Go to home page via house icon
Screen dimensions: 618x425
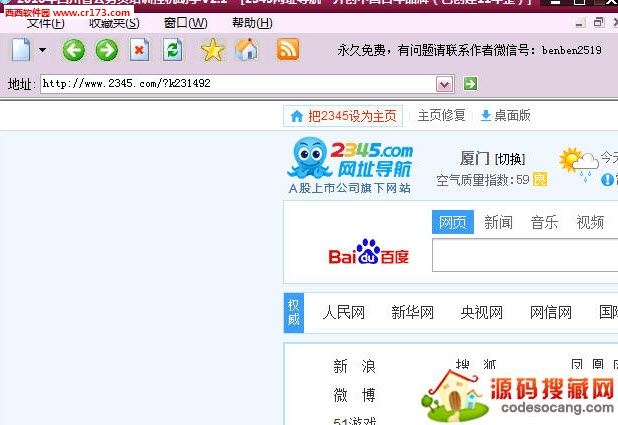click(x=246, y=50)
